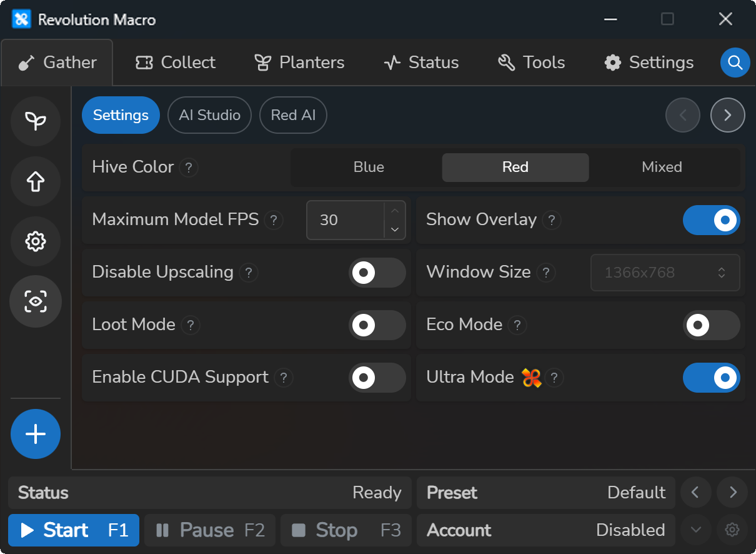Open the Tools tab
This screenshot has width=756, height=554.
532,63
